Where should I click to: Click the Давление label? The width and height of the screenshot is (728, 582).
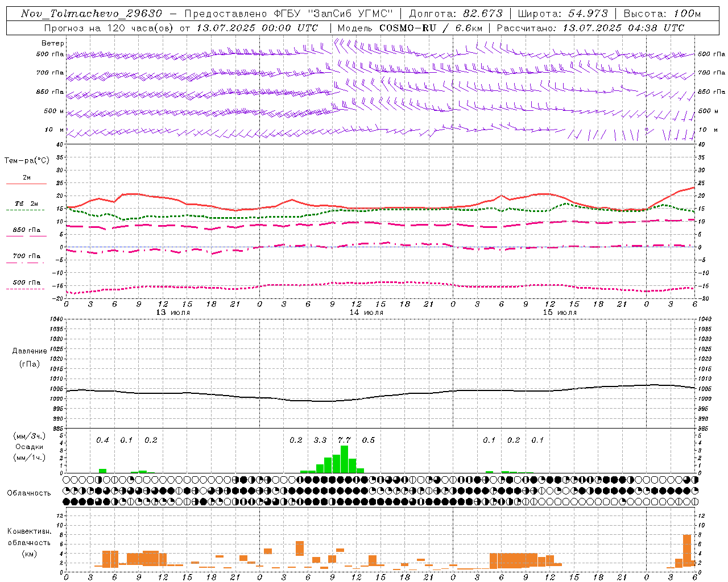30,351
